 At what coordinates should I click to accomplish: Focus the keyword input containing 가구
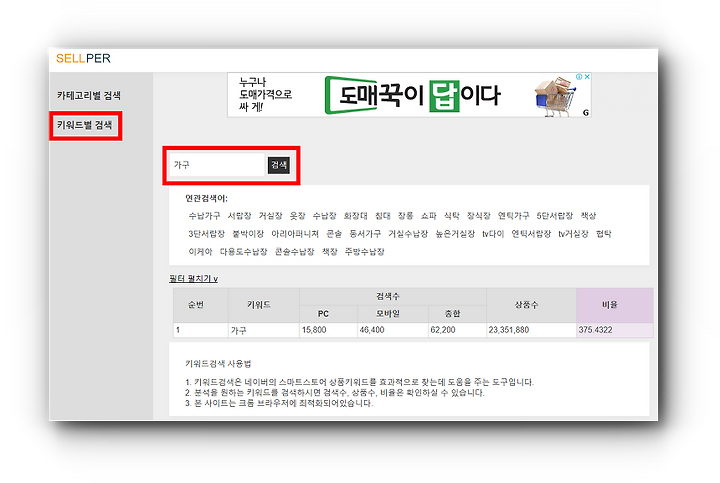(x=218, y=165)
